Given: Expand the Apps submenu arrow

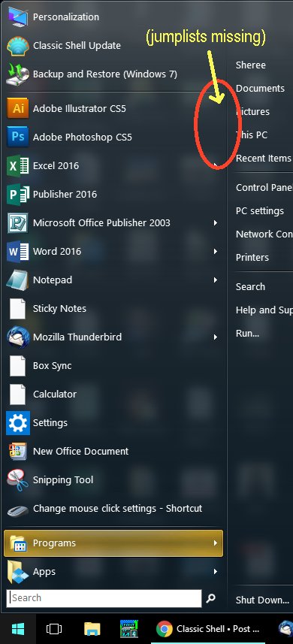Looking at the screenshot, I should [x=216, y=571].
